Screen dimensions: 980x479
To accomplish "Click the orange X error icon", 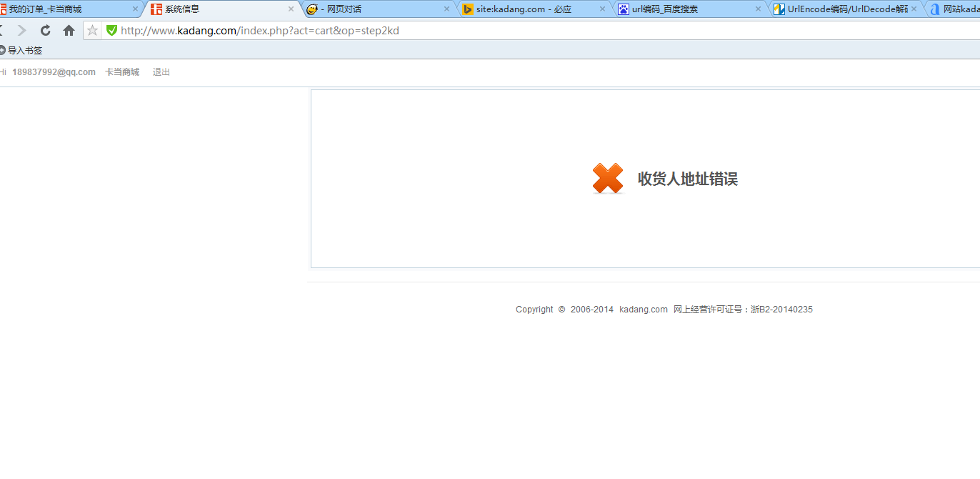I will pos(608,178).
